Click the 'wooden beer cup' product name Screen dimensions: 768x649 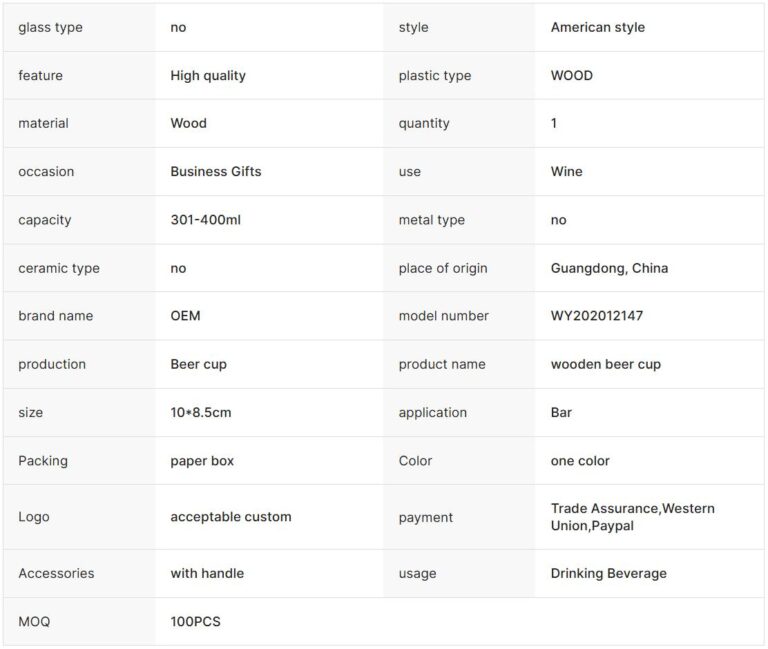605,364
